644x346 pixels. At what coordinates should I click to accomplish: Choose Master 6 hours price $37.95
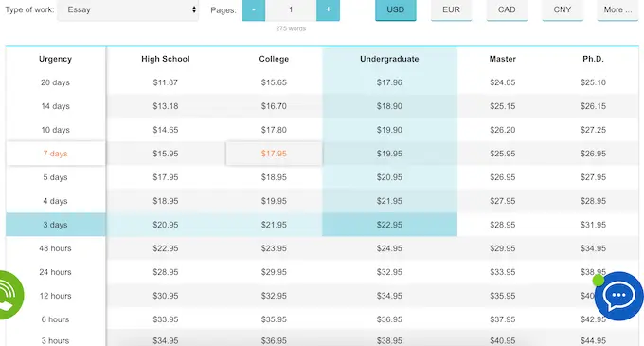pos(502,319)
